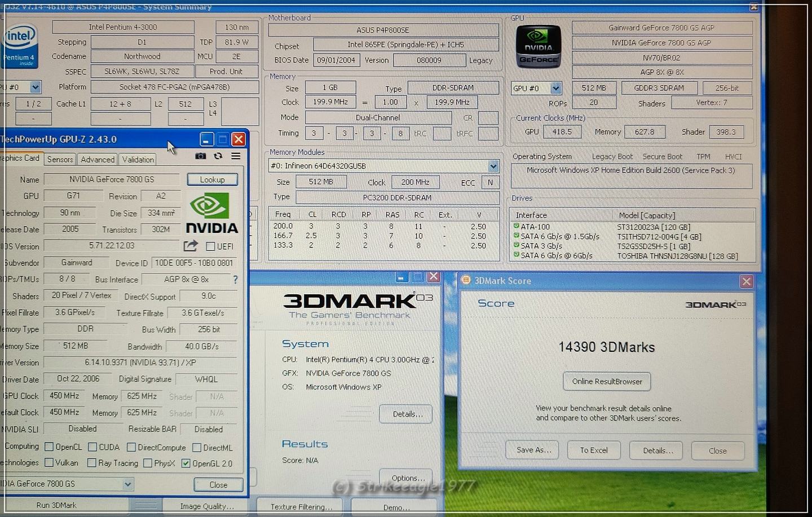
Task: Click the NVIDIA logo in GPU-Z
Action: coord(211,213)
